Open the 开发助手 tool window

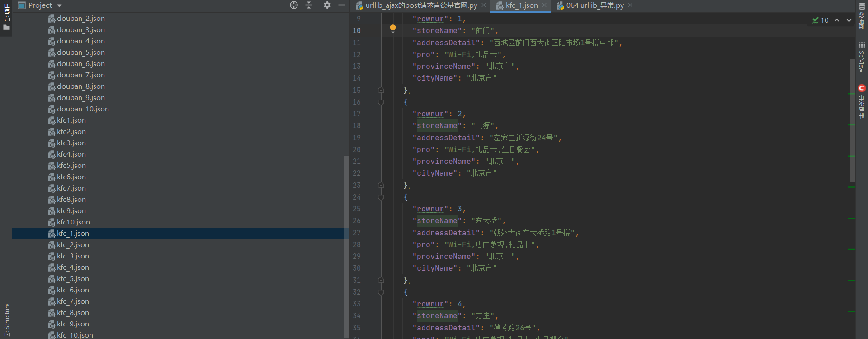[862, 101]
